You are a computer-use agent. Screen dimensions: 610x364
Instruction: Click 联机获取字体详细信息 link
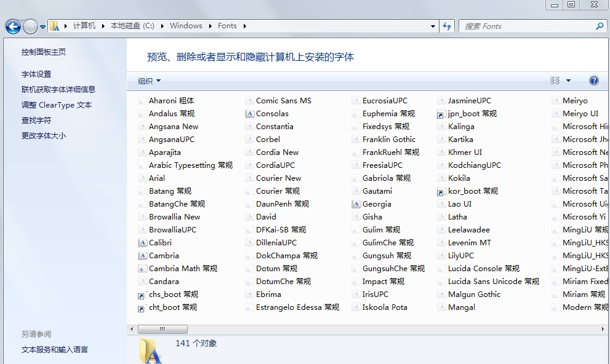tap(58, 89)
